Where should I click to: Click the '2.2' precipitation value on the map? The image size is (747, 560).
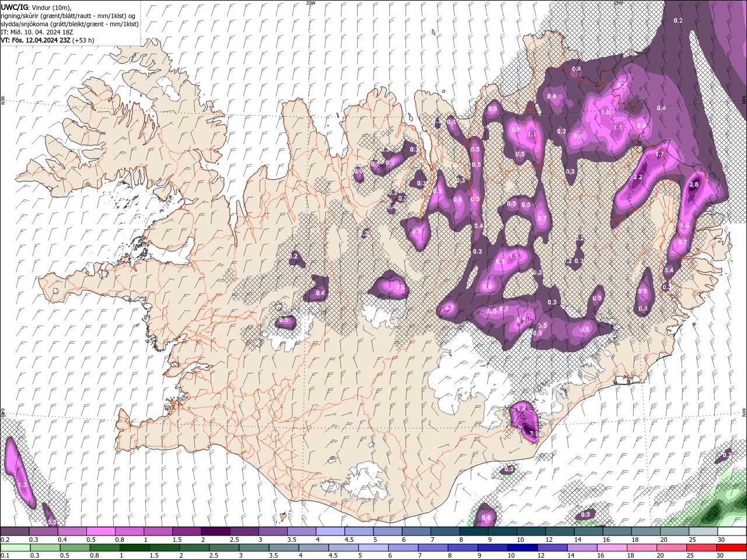pyautogui.click(x=638, y=177)
